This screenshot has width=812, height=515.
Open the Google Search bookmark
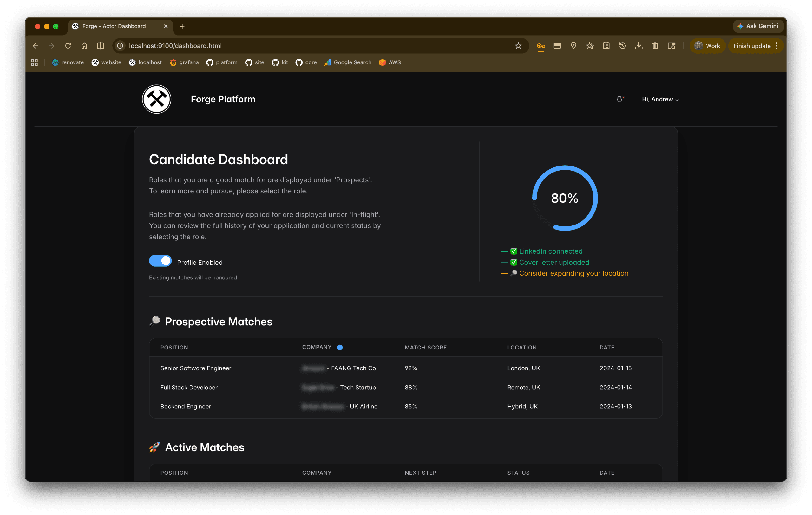(348, 62)
